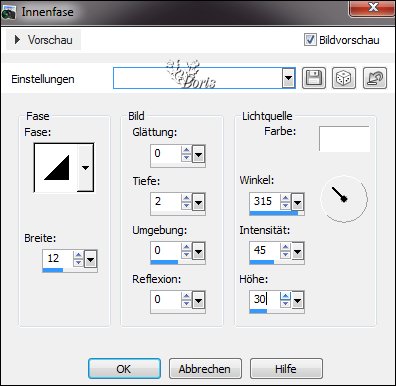Click the Innenfase title bar app icon
Screen dimensions: 396x386
click(9, 12)
